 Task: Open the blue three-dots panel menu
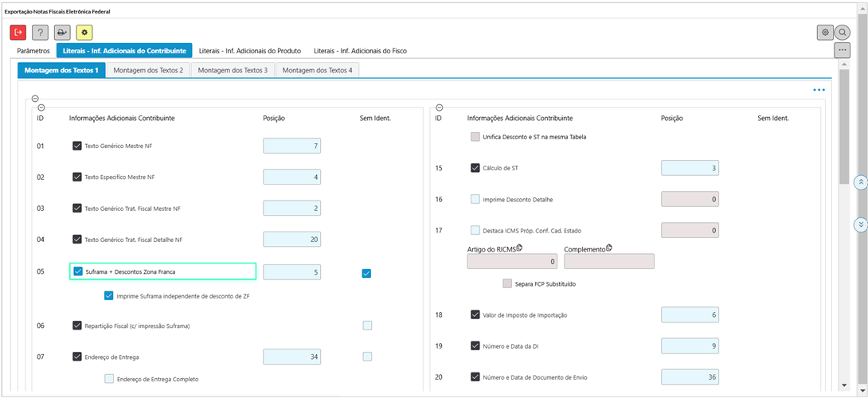(819, 90)
